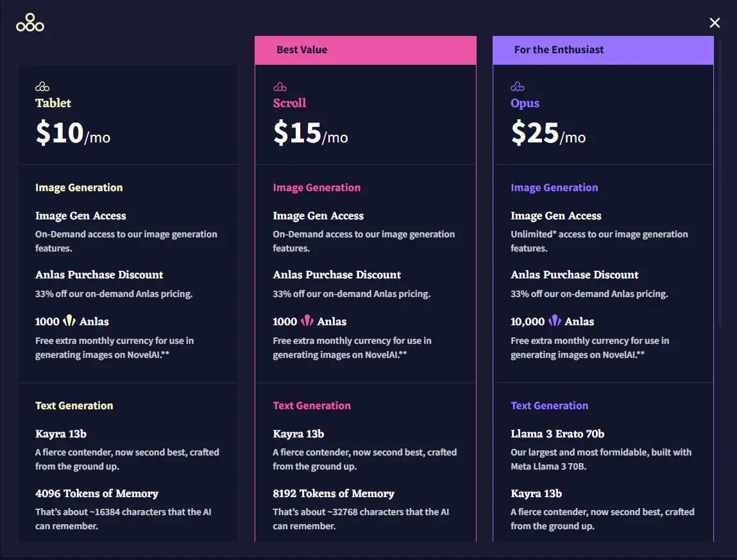Click Tablet's Anlas Purchase Discount item
737x560 pixels.
click(99, 275)
